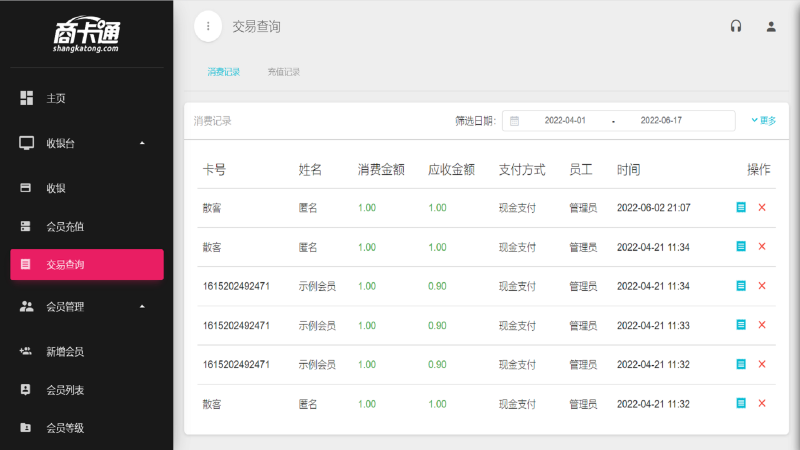
Task: View details of the 2022-06-02 21:07 record
Action: (741, 207)
